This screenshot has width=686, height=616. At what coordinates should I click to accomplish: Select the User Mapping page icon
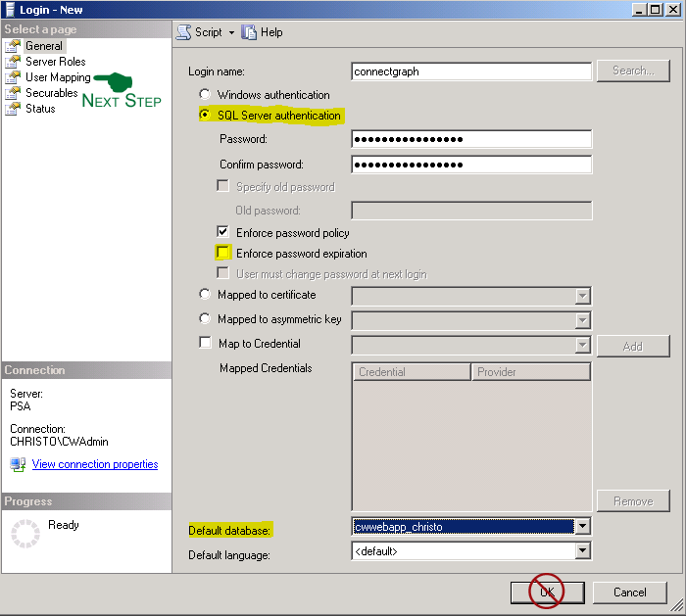tap(13, 77)
